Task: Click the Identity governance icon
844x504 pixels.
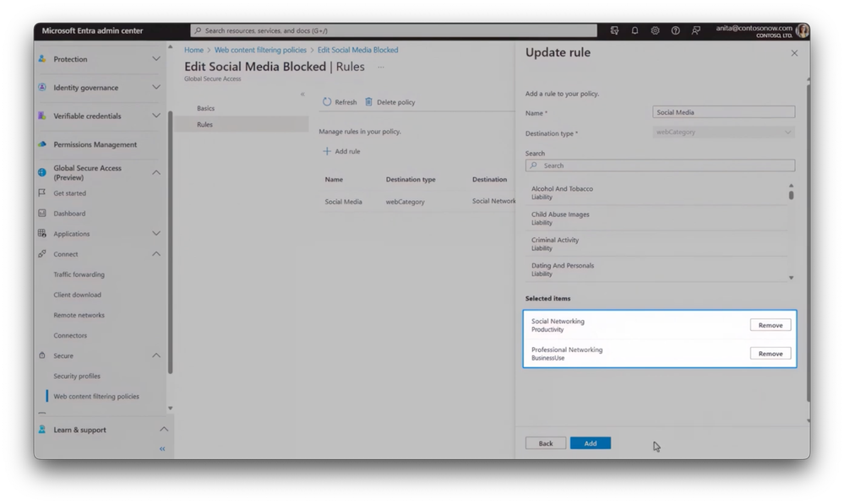Action: tap(42, 87)
